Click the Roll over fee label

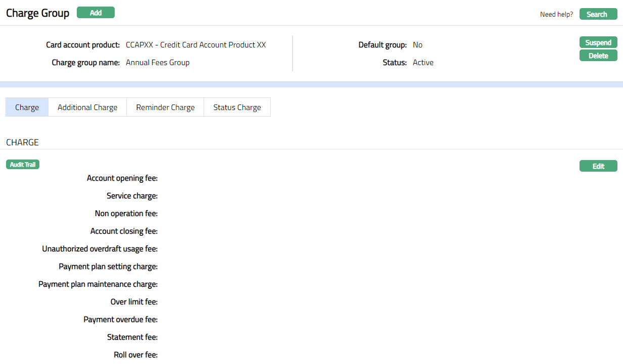[135, 355]
